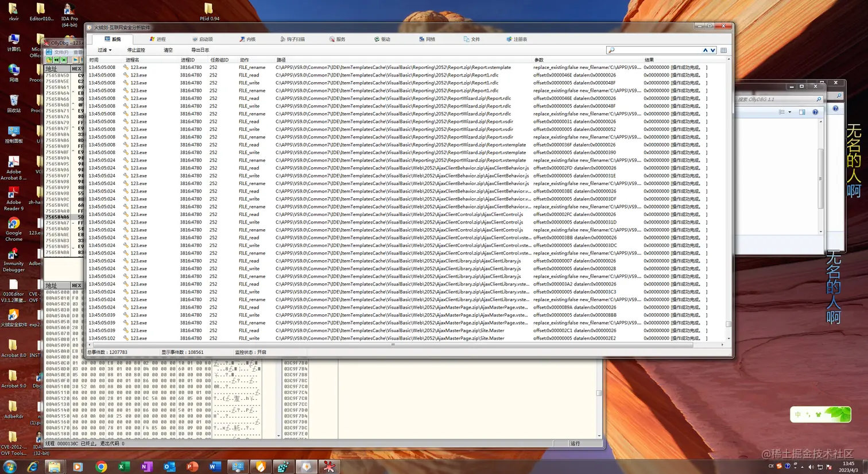Launch Adobe Acrobat 8 desktop shortcut
This screenshot has width=868, height=474.
pos(14,168)
